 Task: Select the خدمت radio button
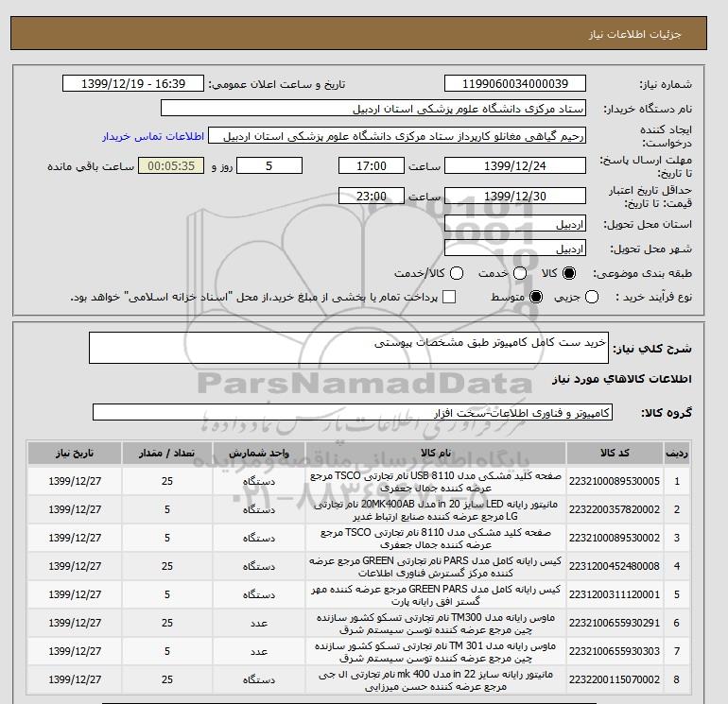(520, 273)
